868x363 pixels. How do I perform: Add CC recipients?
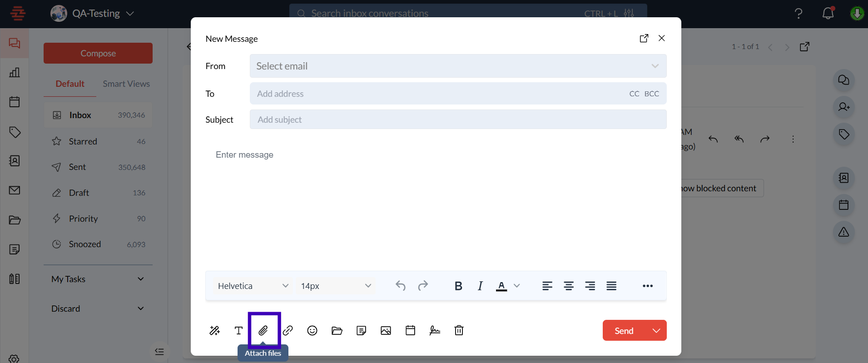tap(634, 94)
